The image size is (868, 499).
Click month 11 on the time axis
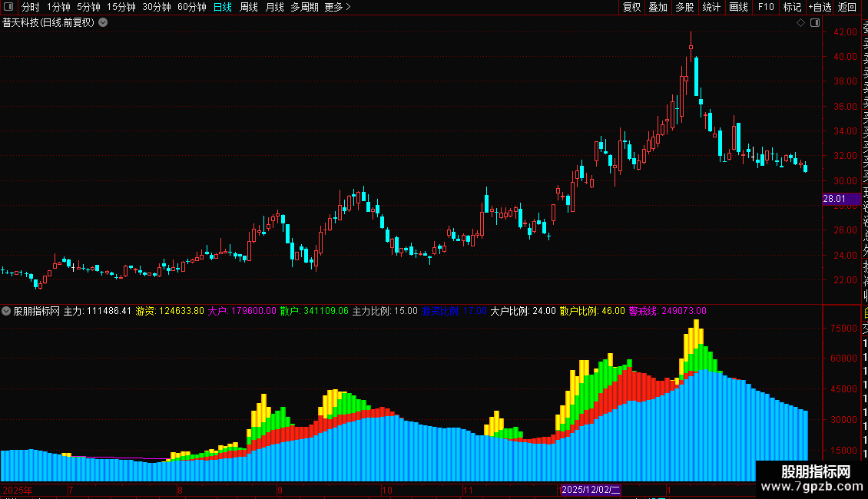pos(469,490)
